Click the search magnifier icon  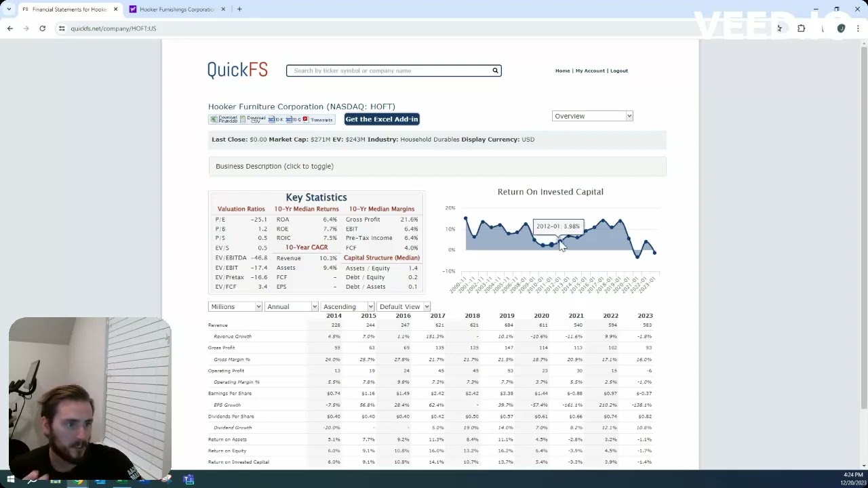click(x=495, y=70)
